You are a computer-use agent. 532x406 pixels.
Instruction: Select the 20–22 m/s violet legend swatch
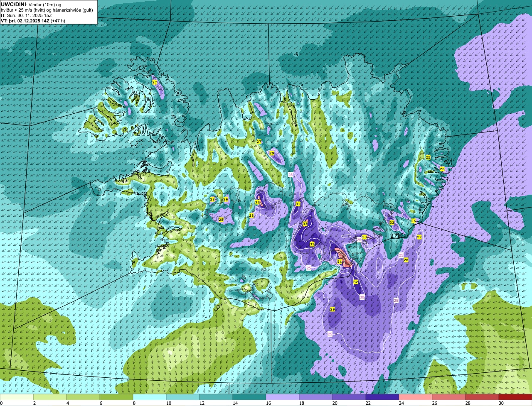[349, 397]
